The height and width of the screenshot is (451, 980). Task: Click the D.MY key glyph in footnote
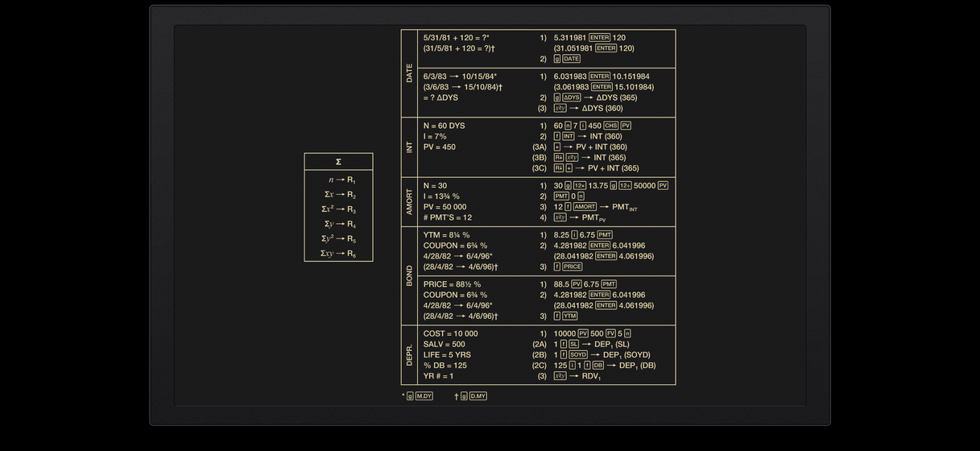pos(478,395)
